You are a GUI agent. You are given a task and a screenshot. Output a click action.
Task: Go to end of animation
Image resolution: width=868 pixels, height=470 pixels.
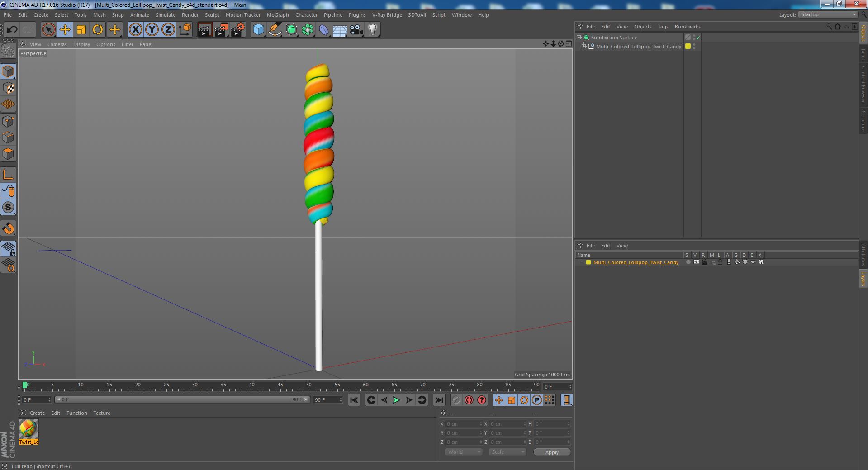coord(439,400)
